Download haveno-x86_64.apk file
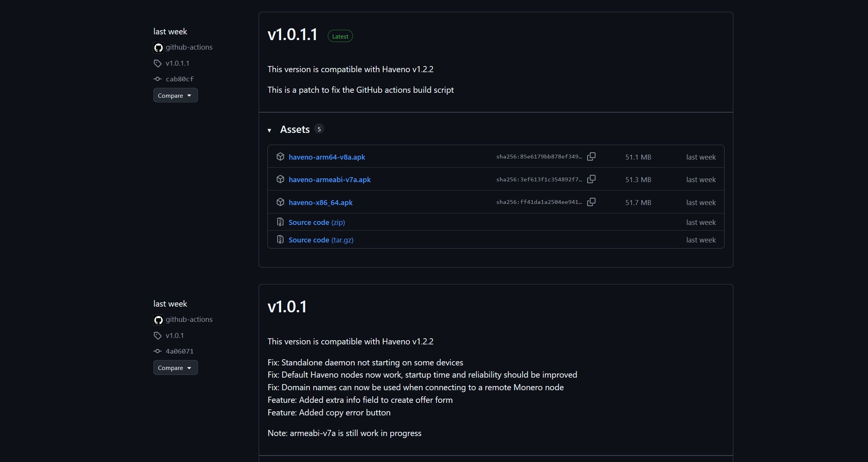The height and width of the screenshot is (462, 868). coord(320,202)
